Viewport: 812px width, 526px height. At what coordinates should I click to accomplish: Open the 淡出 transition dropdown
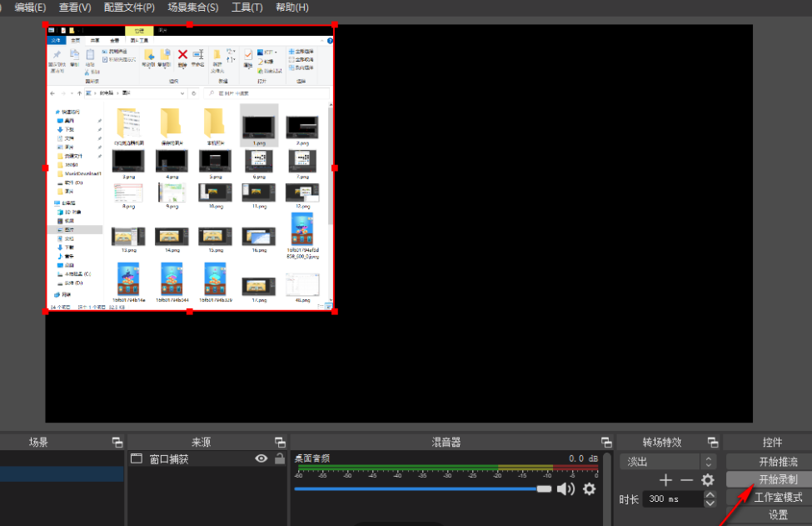pos(668,461)
